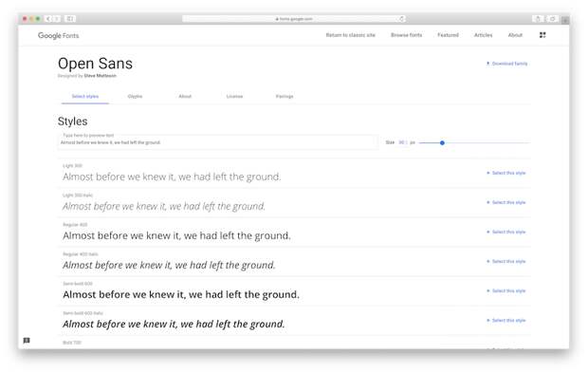Click the Light 300 italic preview sentence
The height and width of the screenshot is (373, 588).
coord(164,206)
